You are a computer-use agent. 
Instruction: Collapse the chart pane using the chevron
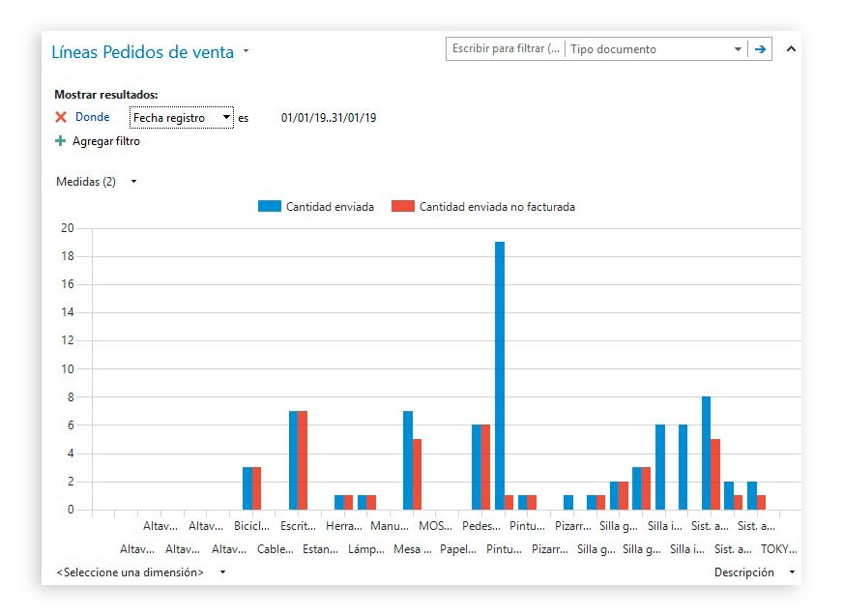(791, 48)
